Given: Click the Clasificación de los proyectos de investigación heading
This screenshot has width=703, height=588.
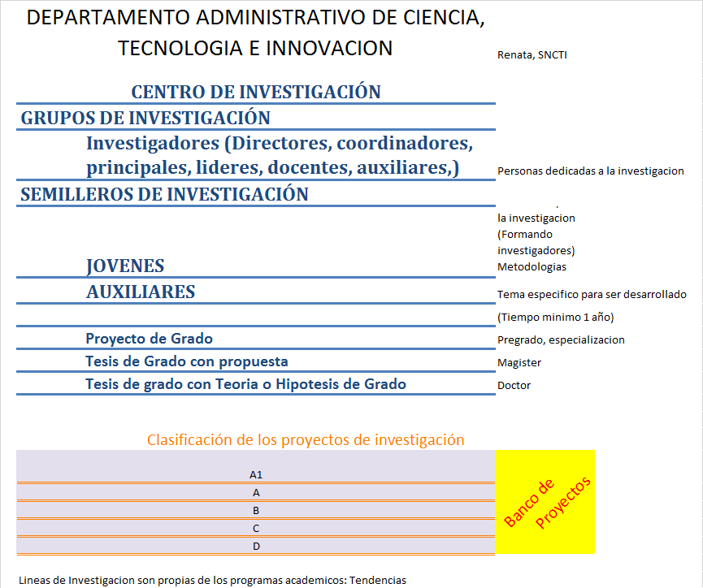Looking at the screenshot, I should coord(306,440).
